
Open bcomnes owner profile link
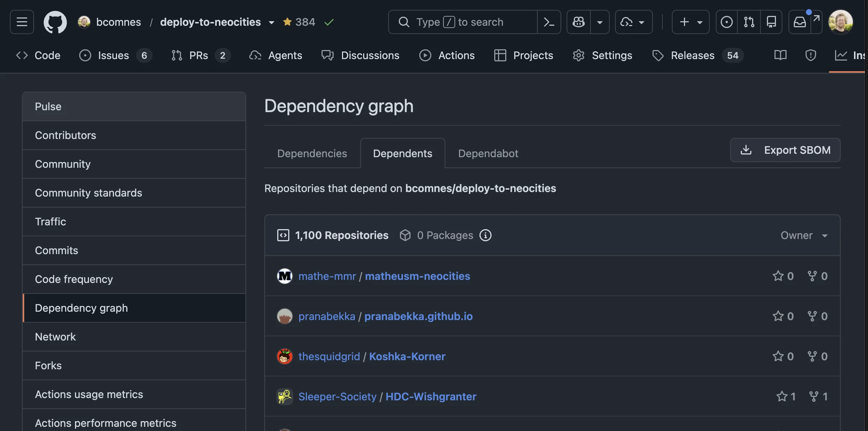(118, 22)
